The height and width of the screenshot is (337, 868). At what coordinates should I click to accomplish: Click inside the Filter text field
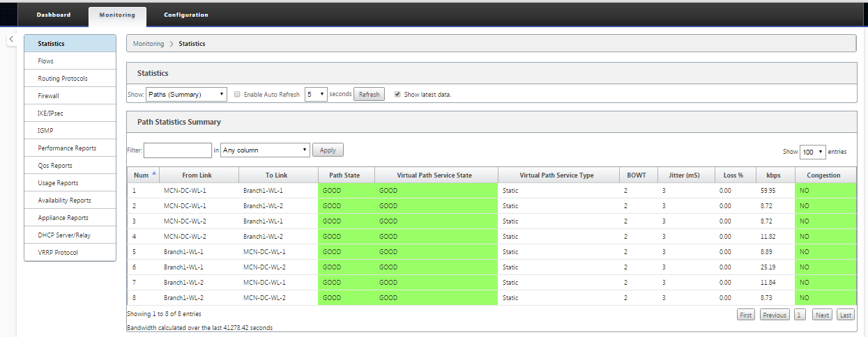tap(177, 150)
